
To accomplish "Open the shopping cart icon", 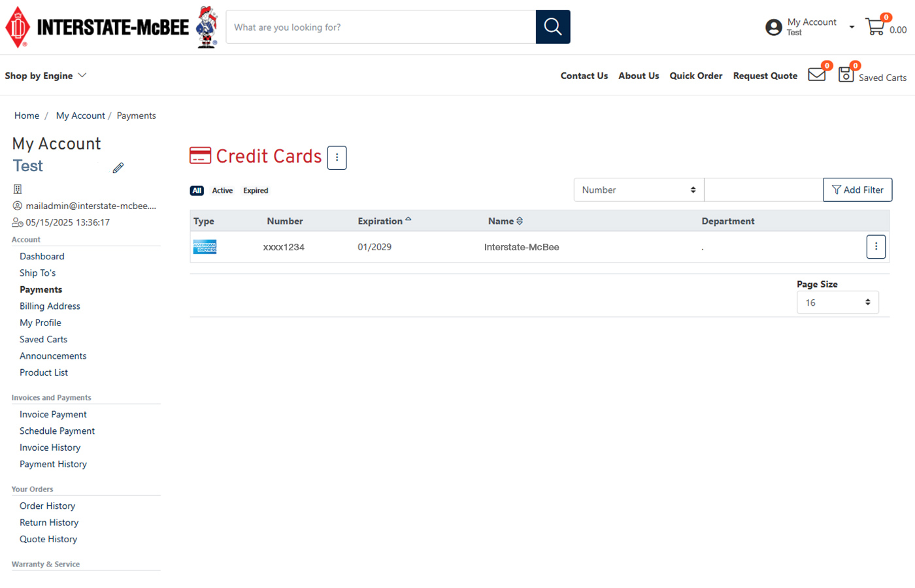I will (875, 27).
